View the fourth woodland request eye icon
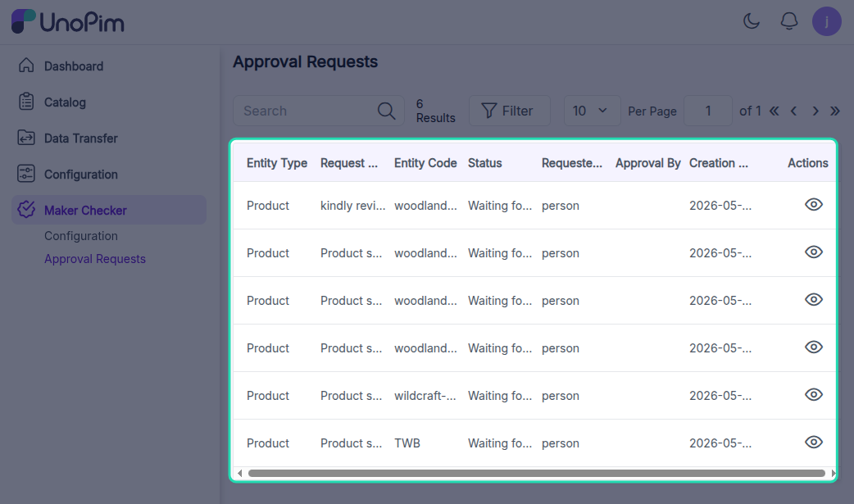Viewport: 854px width, 504px height. coord(814,347)
